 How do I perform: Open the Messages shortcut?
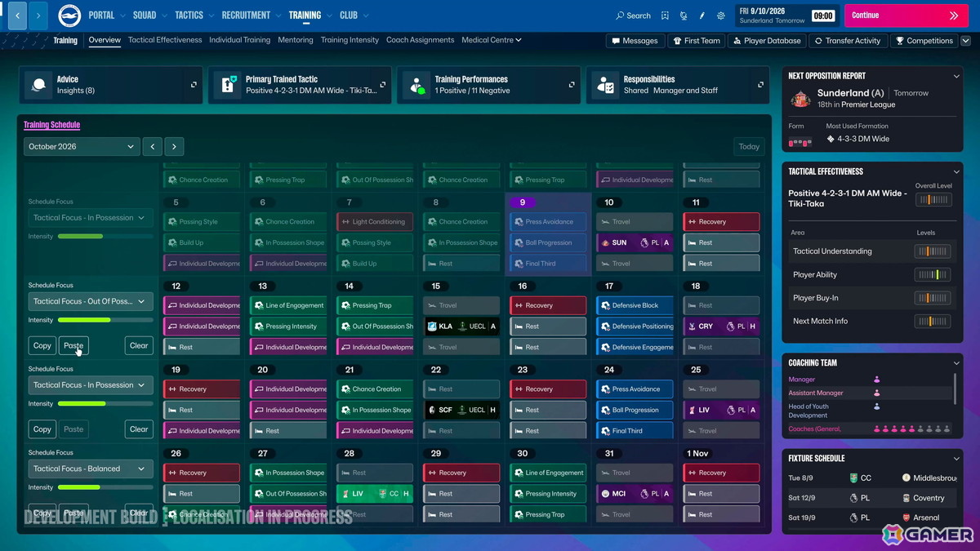[635, 41]
